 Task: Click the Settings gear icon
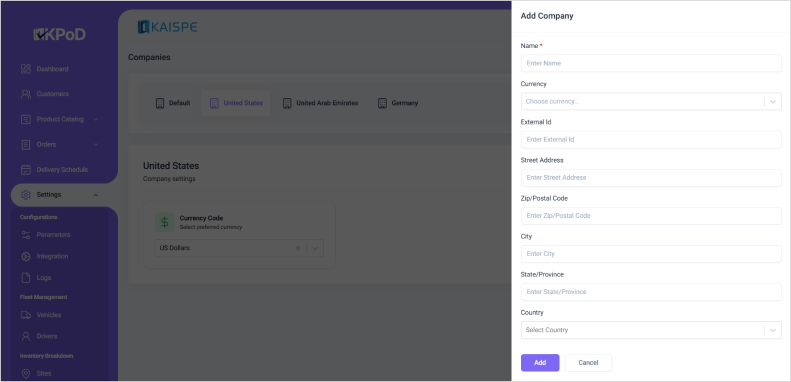pos(26,195)
